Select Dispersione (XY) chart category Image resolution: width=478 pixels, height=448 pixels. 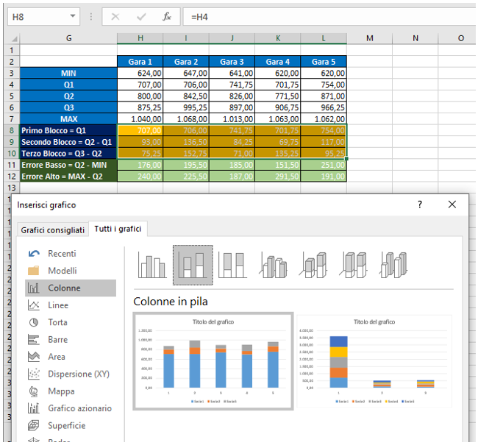[79, 374]
